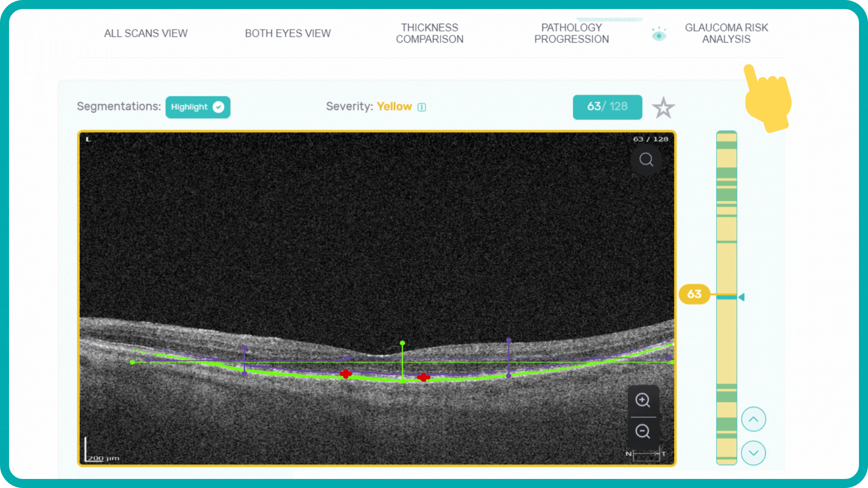Click the up chevron below the severity bar
The width and height of the screenshot is (868, 488).
(x=753, y=419)
